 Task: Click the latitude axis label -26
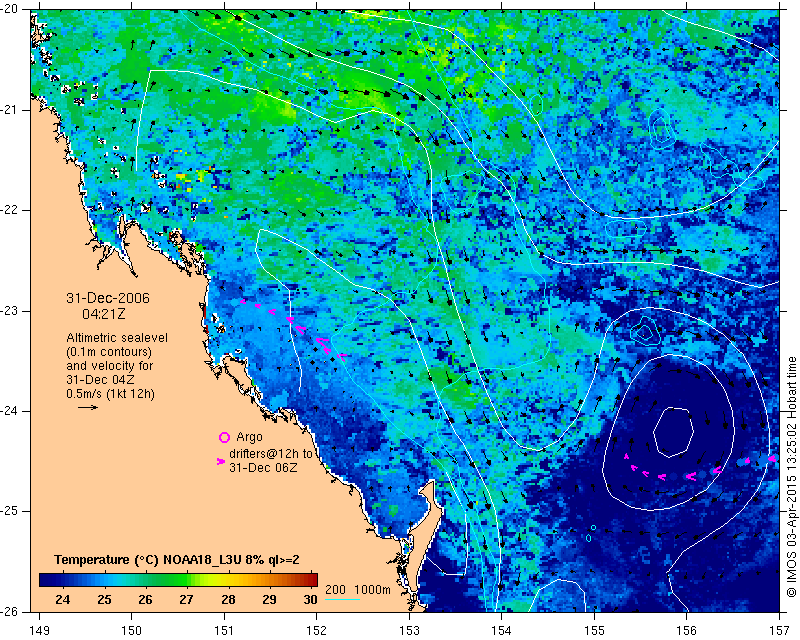coord(10,611)
